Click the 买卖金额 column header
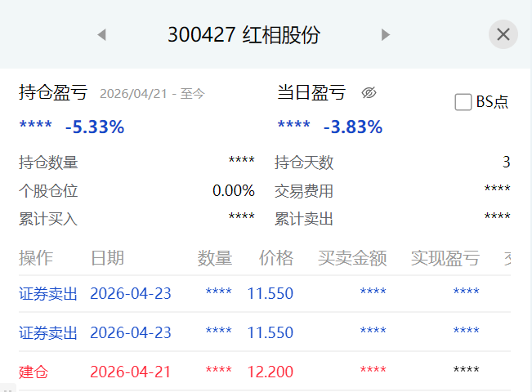 pyautogui.click(x=352, y=258)
